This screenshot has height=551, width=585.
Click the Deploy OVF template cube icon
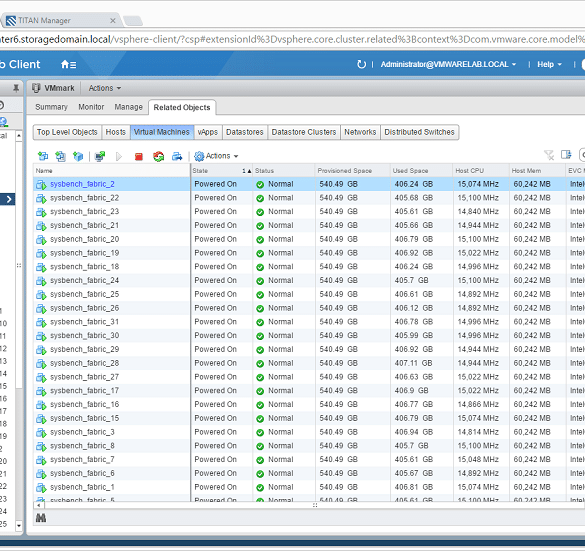(78, 156)
